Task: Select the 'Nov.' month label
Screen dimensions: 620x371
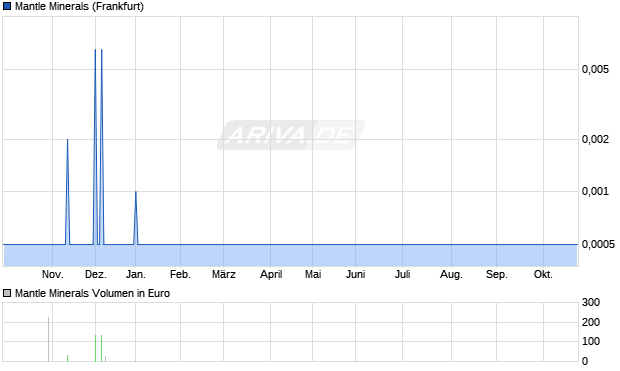Action: click(53, 274)
